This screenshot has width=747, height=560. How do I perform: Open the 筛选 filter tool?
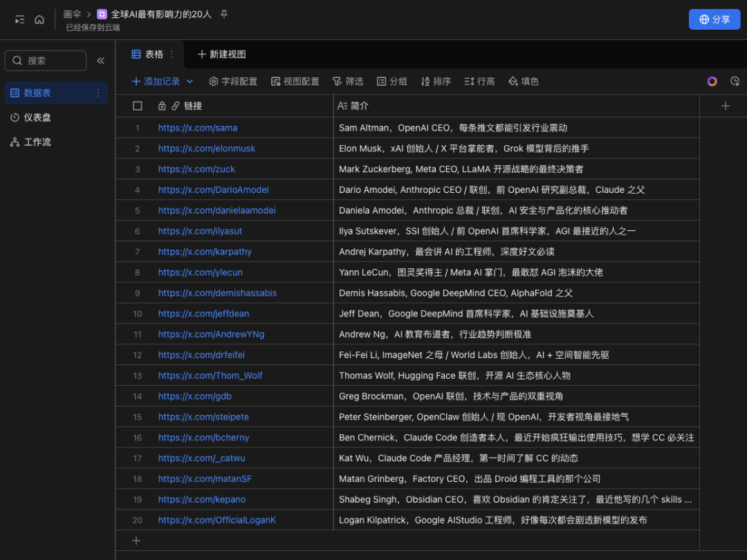(348, 82)
